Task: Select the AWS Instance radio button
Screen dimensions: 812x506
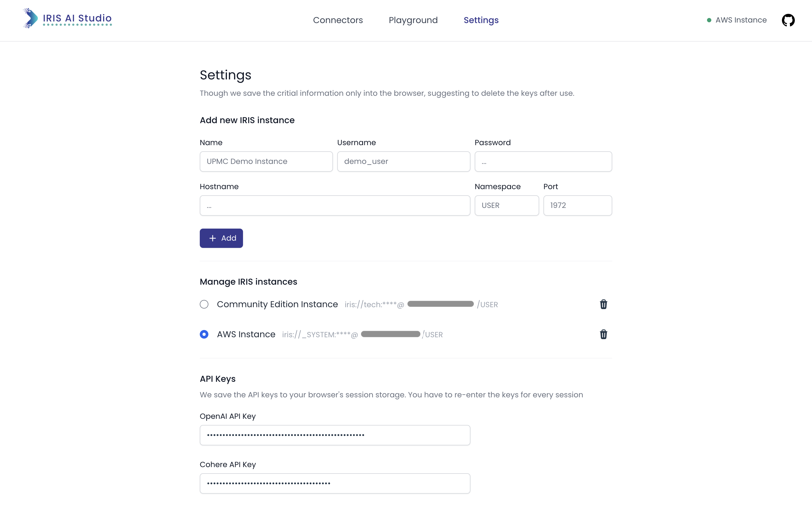Action: tap(204, 334)
